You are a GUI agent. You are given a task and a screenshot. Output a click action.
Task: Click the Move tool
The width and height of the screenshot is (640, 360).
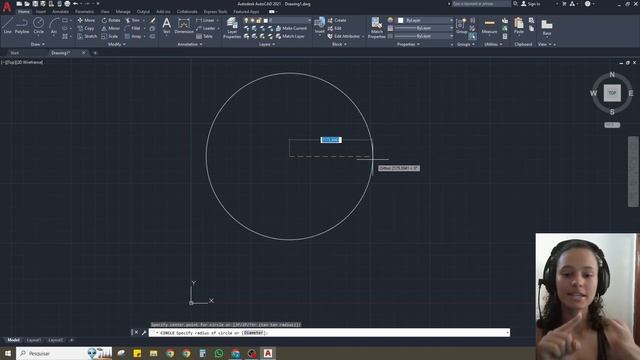click(x=86, y=20)
